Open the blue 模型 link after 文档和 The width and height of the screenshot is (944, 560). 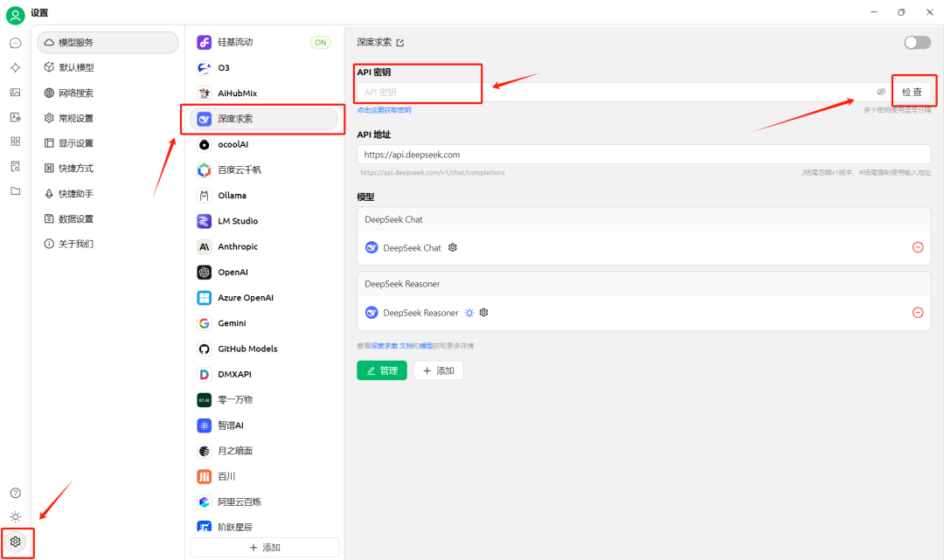coord(427,346)
